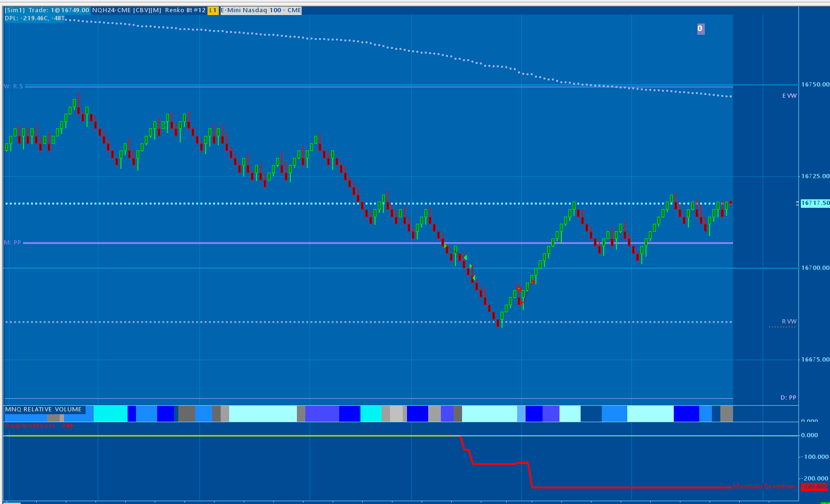This screenshot has height=504, width=830.
Task: Click the purple 0 position box
Action: tap(700, 29)
